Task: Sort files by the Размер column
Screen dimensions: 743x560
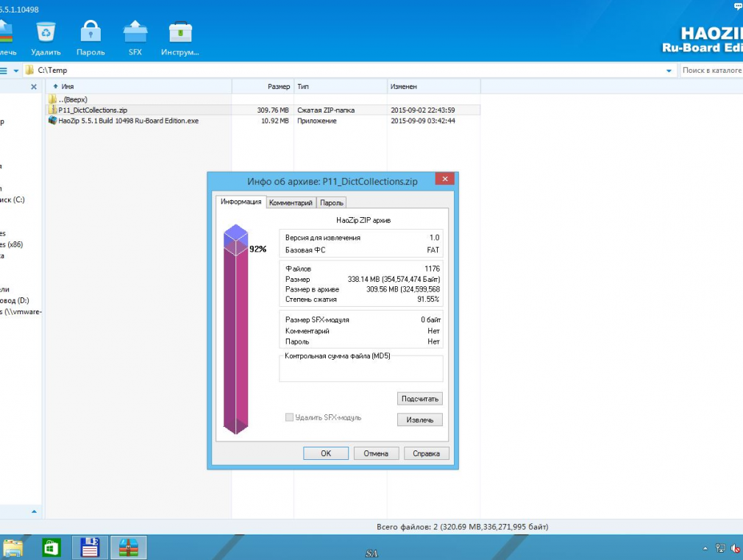Action: 263,87
